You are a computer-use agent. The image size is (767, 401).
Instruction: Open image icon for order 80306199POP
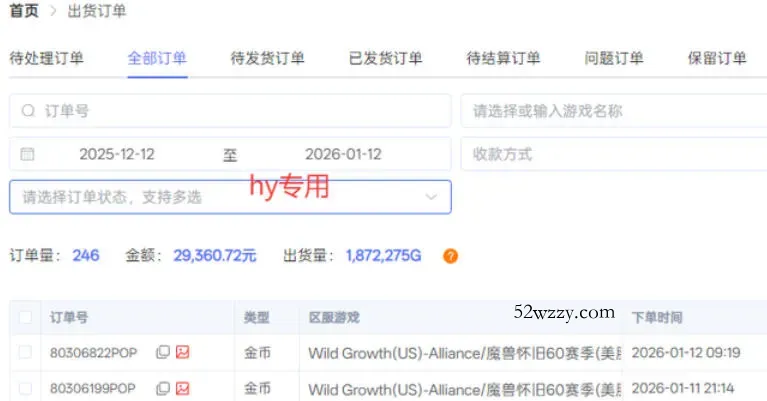(182, 388)
